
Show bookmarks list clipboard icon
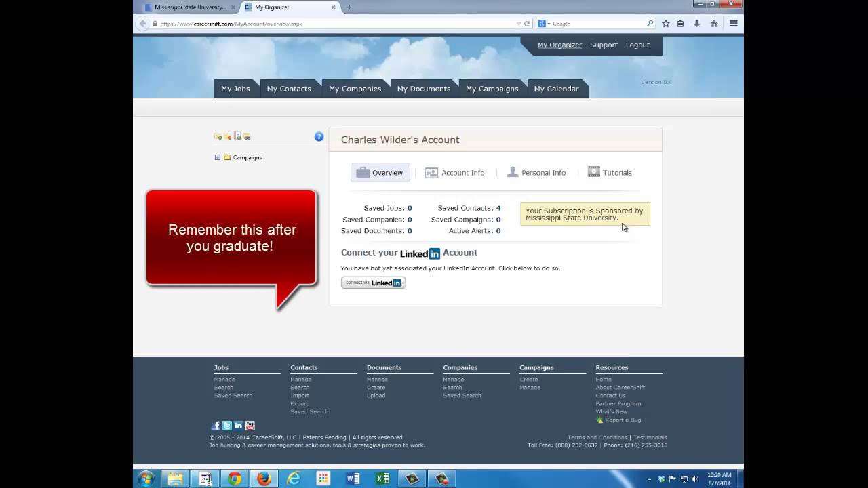[x=680, y=24]
